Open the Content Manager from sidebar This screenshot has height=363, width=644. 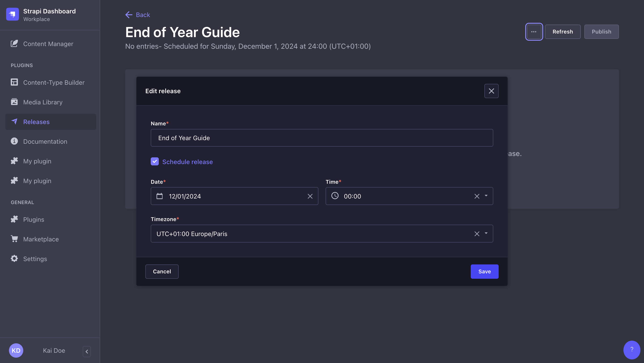pos(48,44)
